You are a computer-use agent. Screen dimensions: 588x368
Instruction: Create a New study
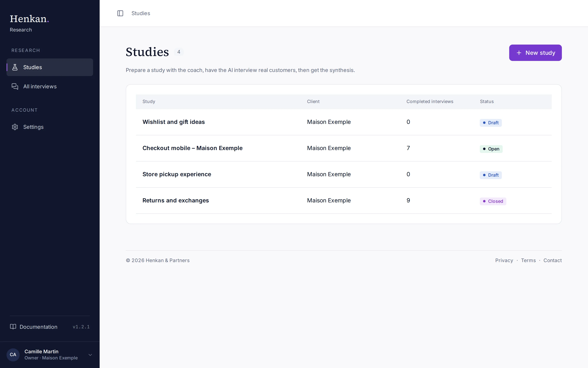(x=535, y=53)
